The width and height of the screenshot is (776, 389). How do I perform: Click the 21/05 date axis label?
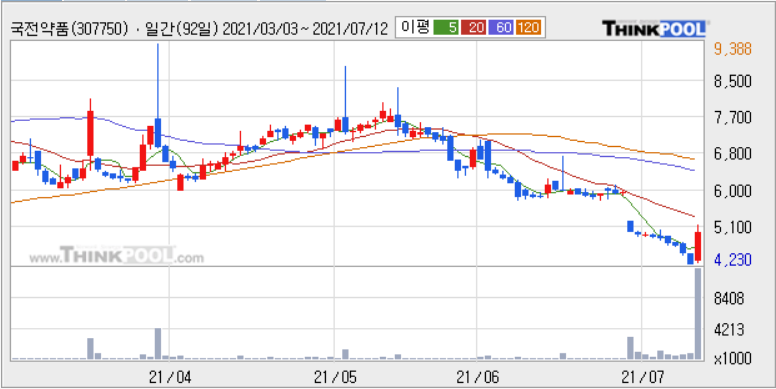point(335,378)
